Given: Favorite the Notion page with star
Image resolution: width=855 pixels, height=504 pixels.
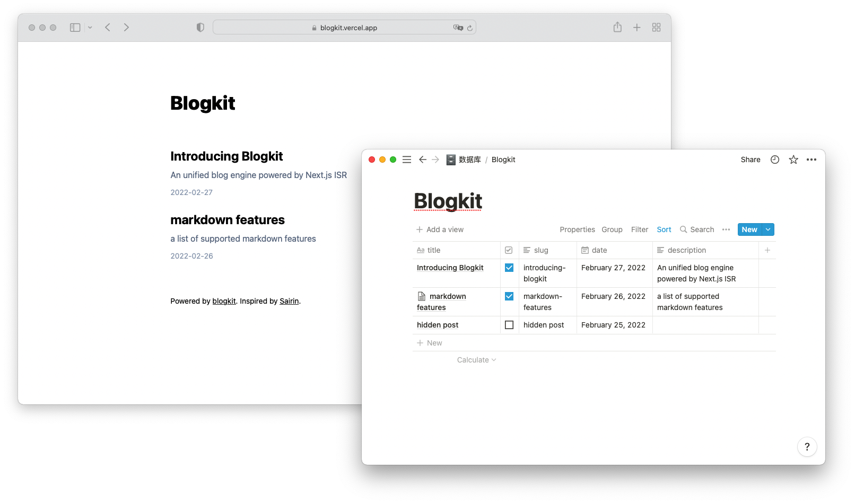Looking at the screenshot, I should [x=793, y=160].
